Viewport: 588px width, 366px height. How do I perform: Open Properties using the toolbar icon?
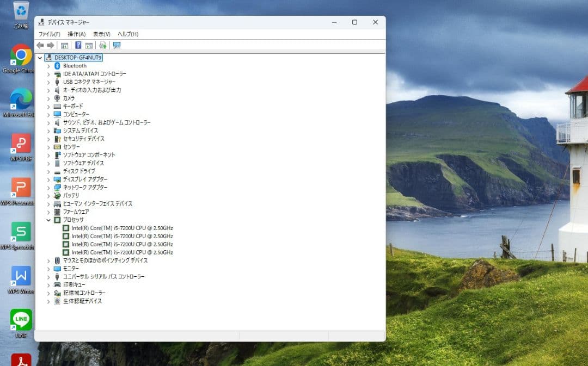point(89,45)
